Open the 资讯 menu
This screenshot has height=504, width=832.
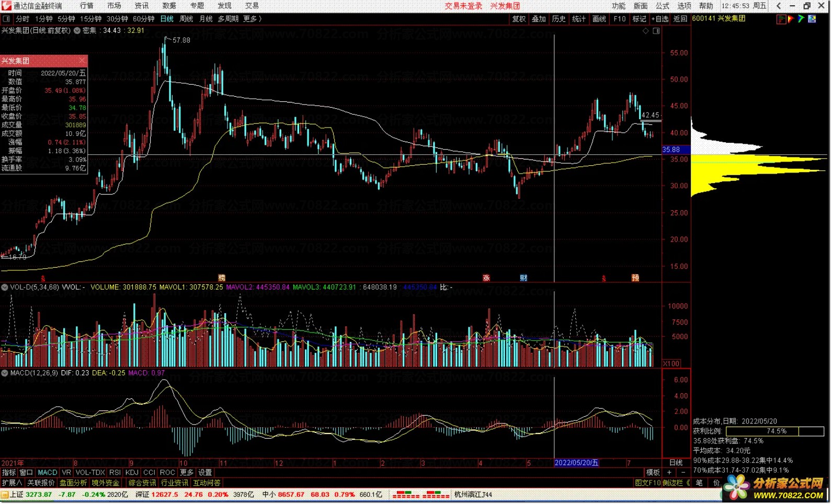142,6
